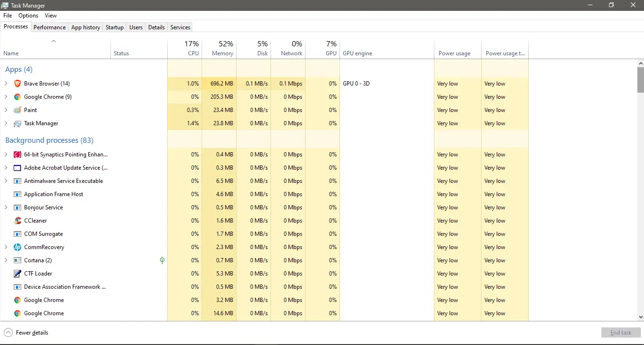Open the File menu
Screen dimensions: 644x345
[x=8, y=16]
